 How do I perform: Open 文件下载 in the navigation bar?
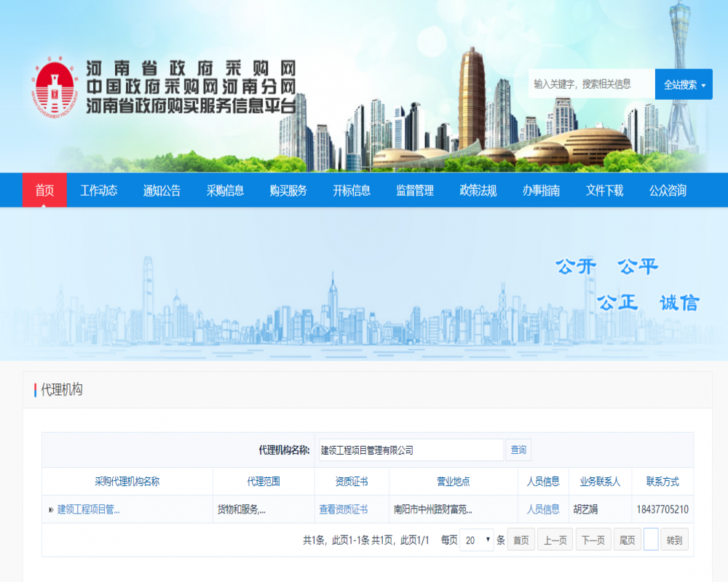pyautogui.click(x=604, y=191)
